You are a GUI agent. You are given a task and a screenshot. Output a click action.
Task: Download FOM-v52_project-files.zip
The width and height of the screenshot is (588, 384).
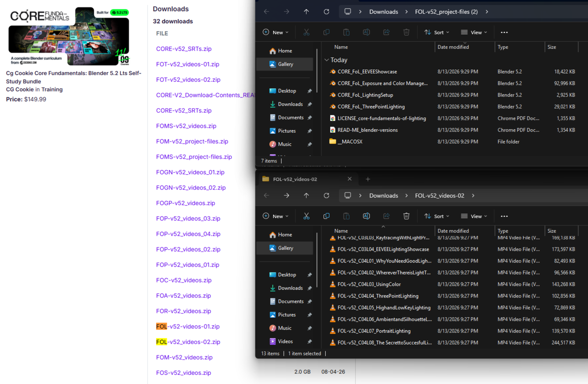(x=192, y=141)
